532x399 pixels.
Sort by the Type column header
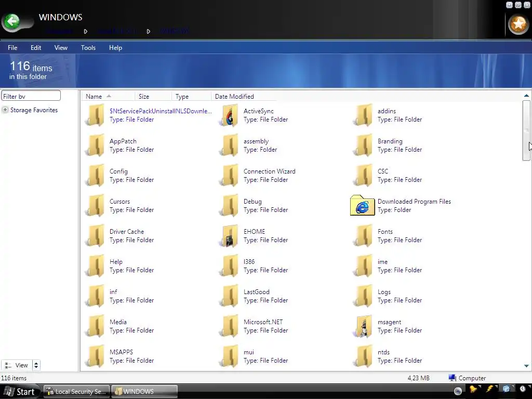tap(191, 96)
